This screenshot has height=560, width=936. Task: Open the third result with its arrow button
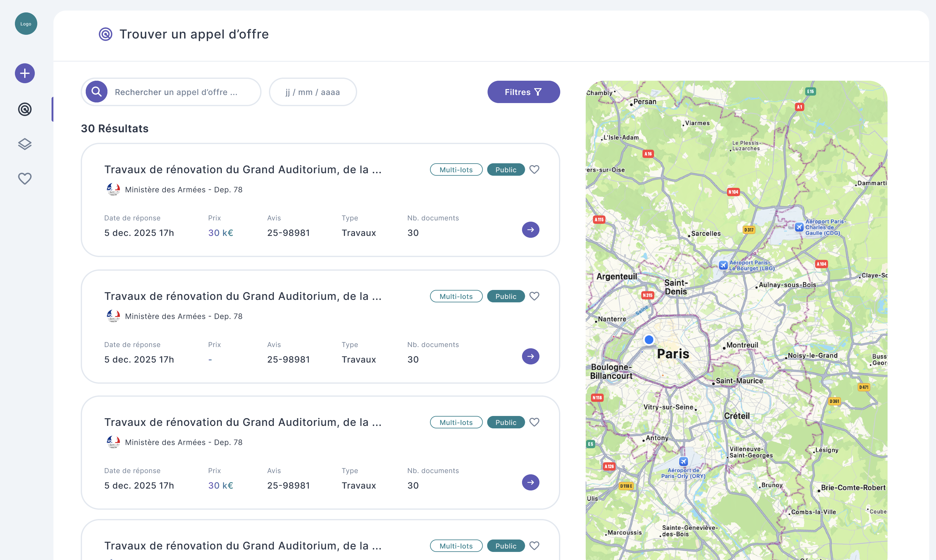(x=530, y=482)
